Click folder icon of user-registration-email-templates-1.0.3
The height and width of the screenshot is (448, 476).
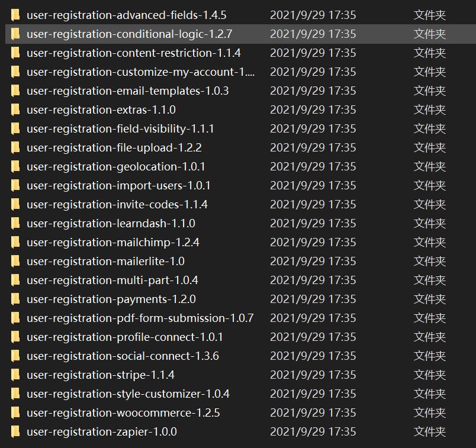(x=15, y=91)
